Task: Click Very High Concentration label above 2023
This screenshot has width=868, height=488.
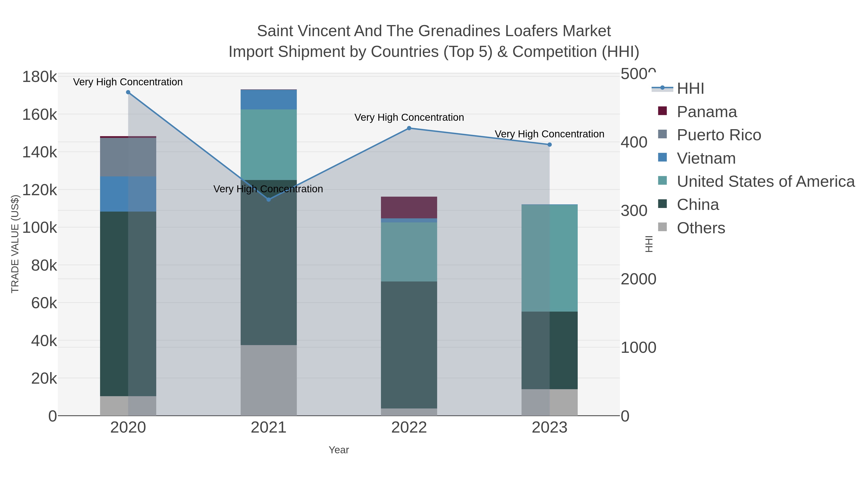Action: pos(549,134)
